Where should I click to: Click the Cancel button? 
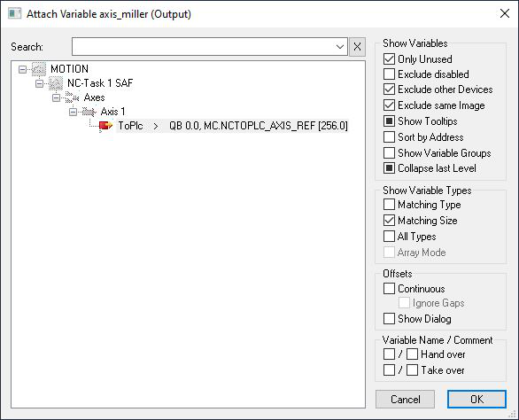405,399
